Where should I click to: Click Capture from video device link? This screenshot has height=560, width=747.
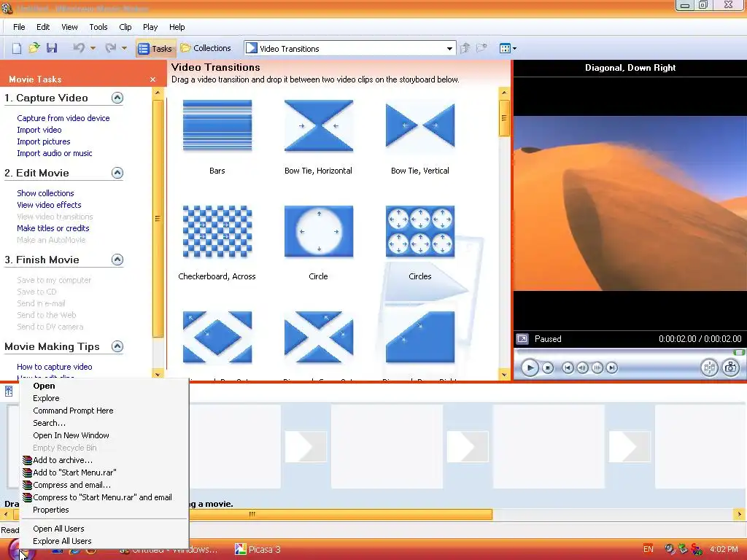point(63,118)
